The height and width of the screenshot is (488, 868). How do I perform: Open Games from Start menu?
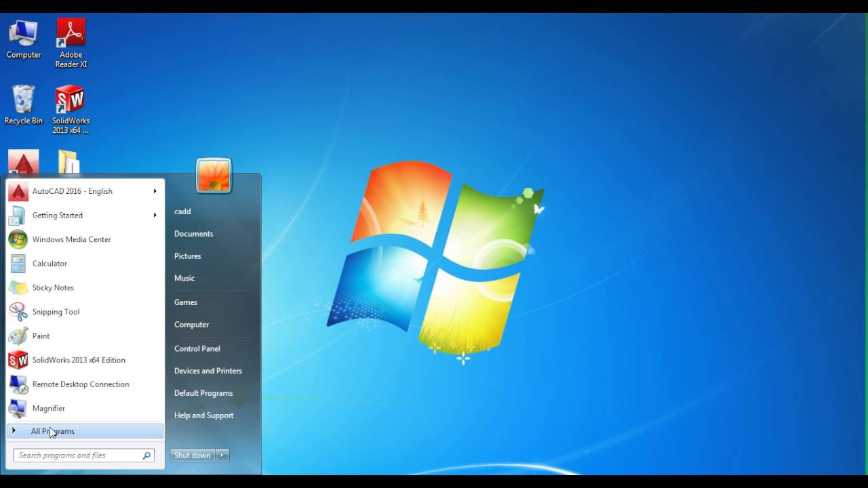(186, 302)
